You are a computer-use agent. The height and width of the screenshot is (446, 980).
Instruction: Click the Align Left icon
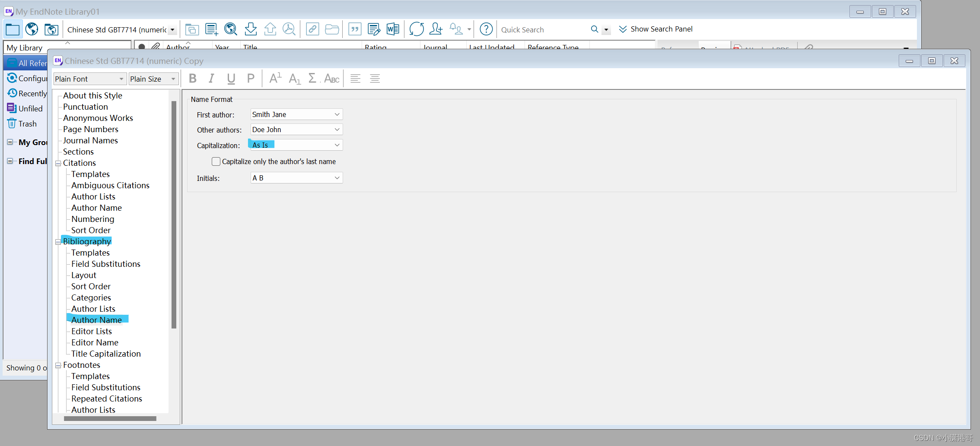[356, 79]
